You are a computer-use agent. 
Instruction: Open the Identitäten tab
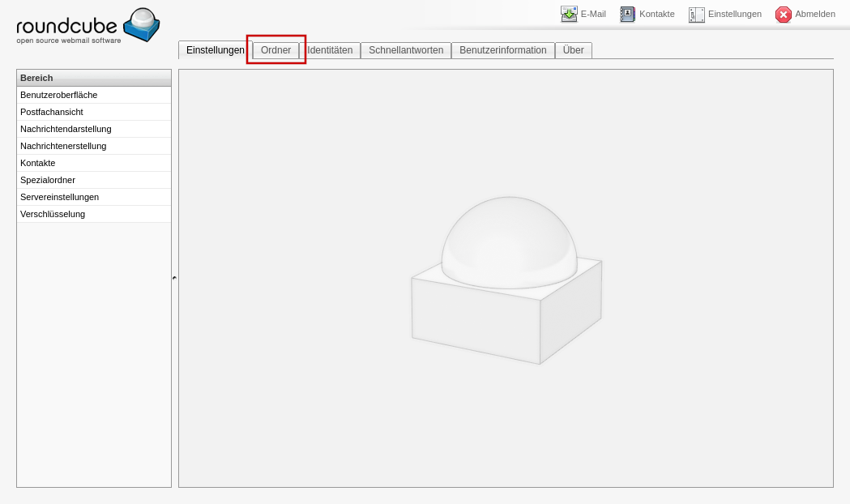330,50
